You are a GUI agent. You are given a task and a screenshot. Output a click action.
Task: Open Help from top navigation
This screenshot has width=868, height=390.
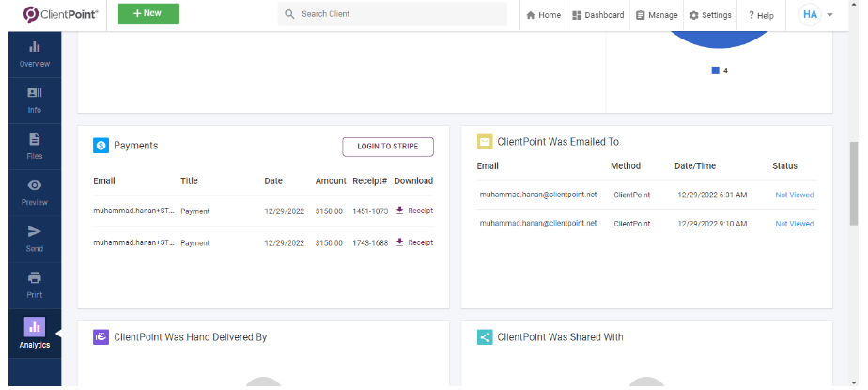click(761, 16)
